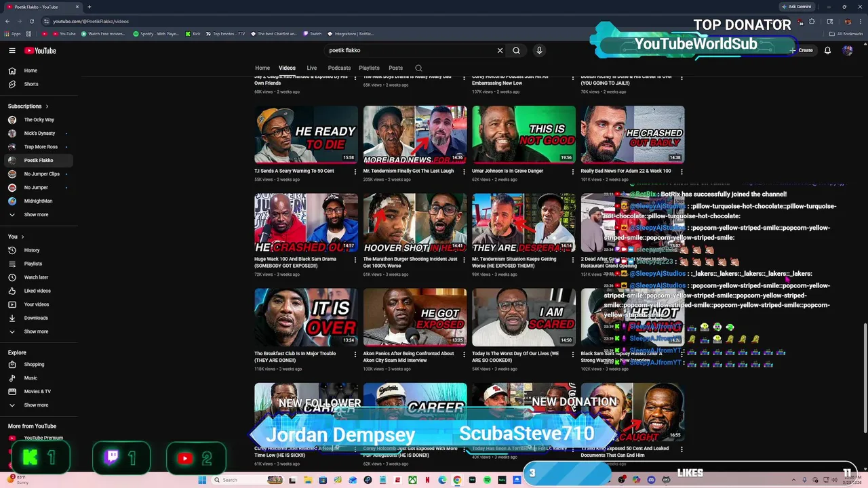Open Music under Explore
Image resolution: width=868 pixels, height=488 pixels.
pyautogui.click(x=38, y=378)
